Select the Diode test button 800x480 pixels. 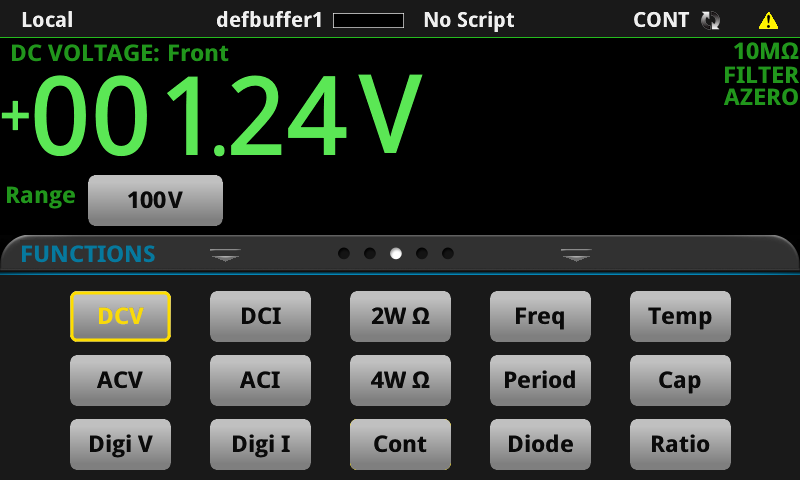(x=540, y=444)
